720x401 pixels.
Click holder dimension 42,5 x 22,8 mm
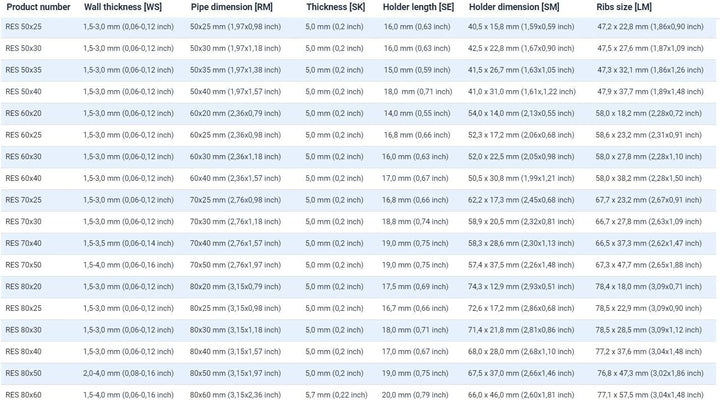click(x=521, y=48)
